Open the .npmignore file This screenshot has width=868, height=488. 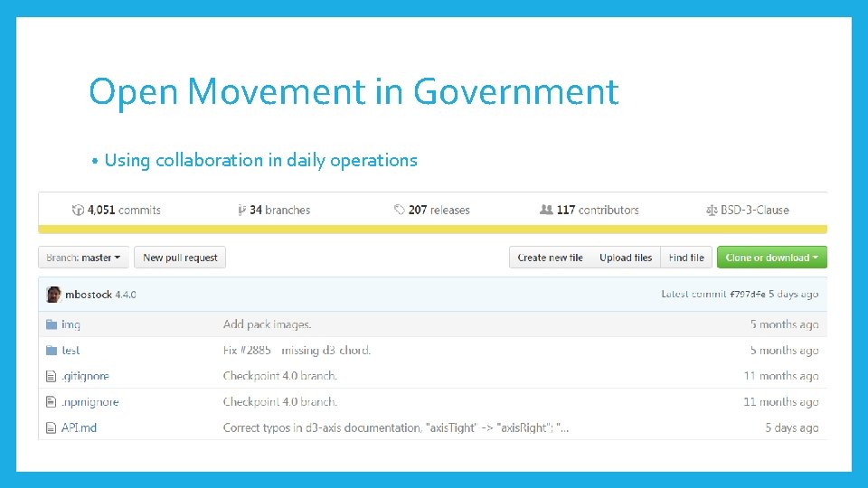[90, 401]
